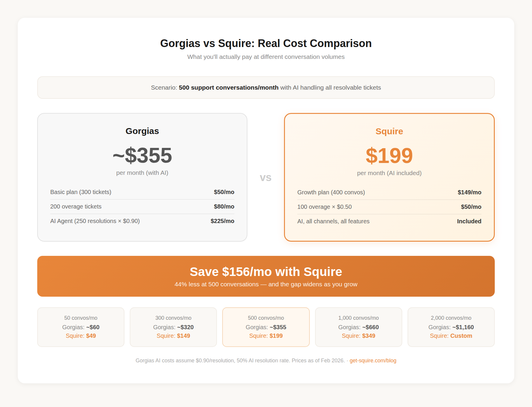The image size is (532, 407).
Task: Open the get-squire.com/blog link
Action: point(373,361)
